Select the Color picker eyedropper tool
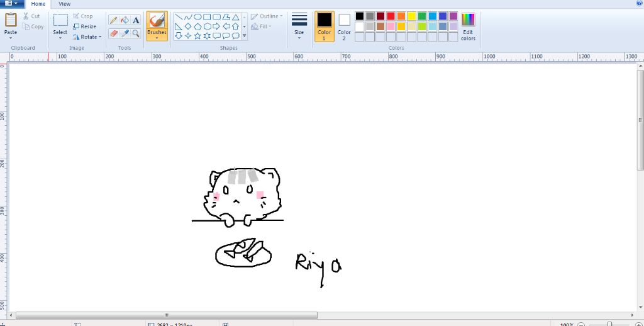 (125, 33)
